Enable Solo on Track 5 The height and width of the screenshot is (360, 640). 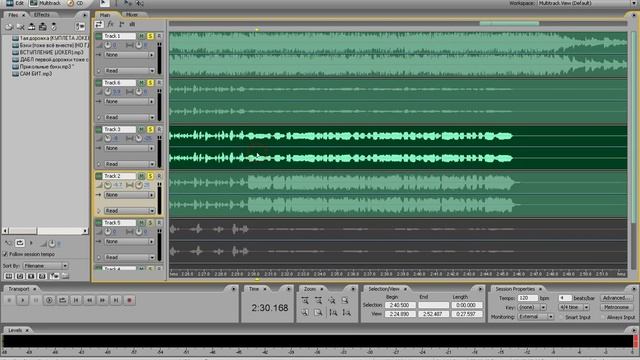click(150, 223)
